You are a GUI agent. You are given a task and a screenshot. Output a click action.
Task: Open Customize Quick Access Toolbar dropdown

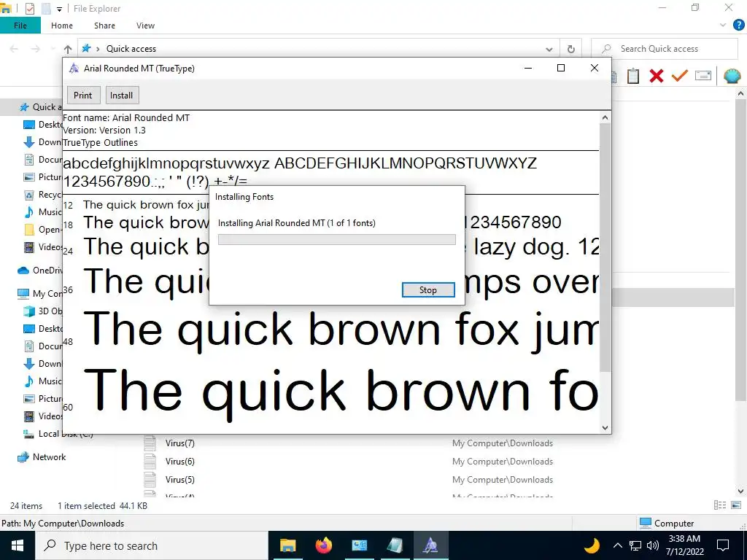click(x=59, y=9)
